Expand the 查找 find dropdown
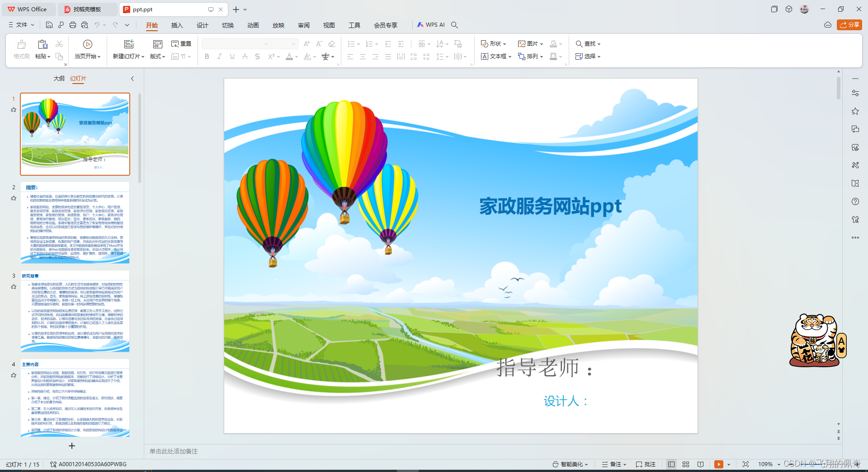Screen dimensions: 868x472 click(x=588, y=44)
